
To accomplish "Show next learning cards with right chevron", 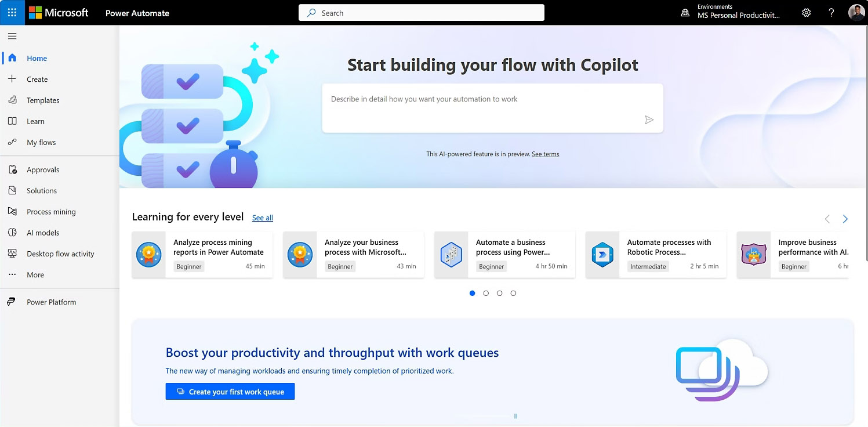I will [x=845, y=219].
